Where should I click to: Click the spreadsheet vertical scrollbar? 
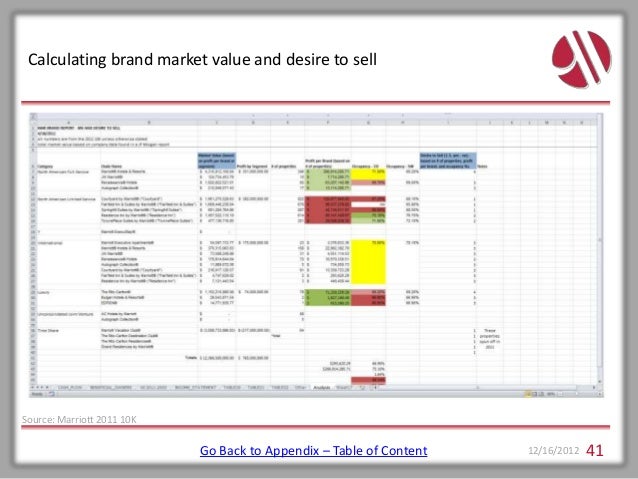tap(599, 249)
